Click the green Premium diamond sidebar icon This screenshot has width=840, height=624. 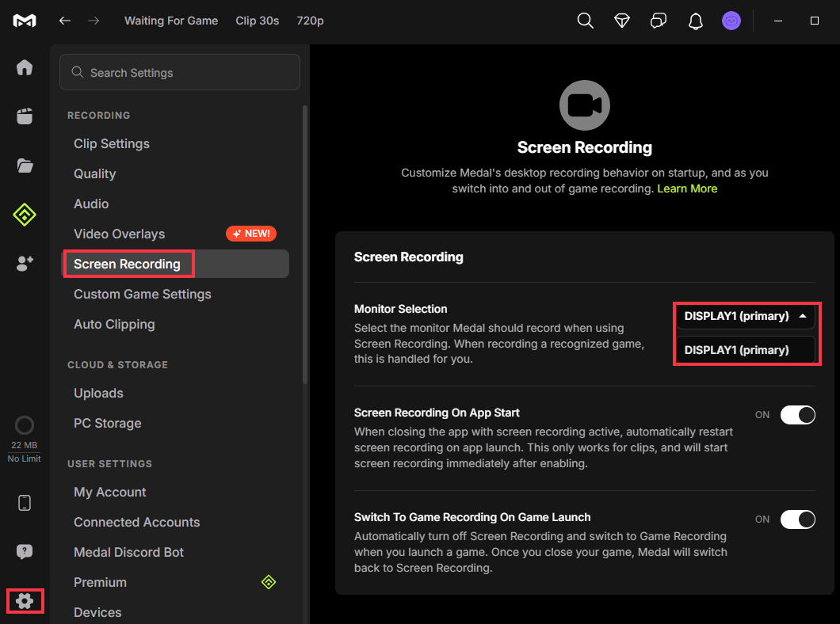pos(25,215)
